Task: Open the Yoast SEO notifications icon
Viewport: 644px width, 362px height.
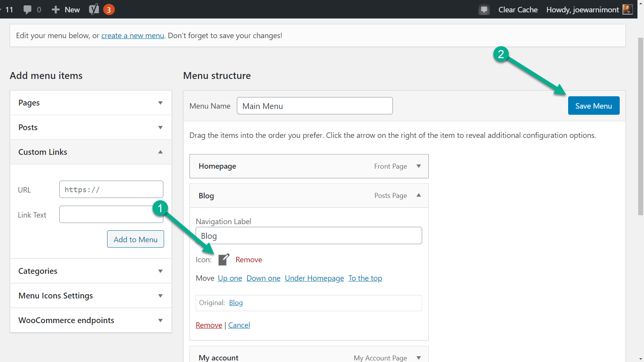Action: click(94, 9)
